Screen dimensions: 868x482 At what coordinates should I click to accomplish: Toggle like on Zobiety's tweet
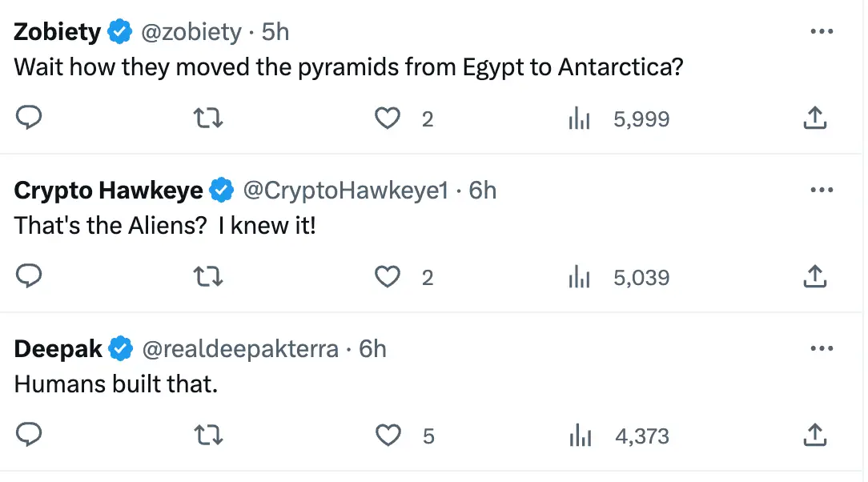pyautogui.click(x=388, y=118)
